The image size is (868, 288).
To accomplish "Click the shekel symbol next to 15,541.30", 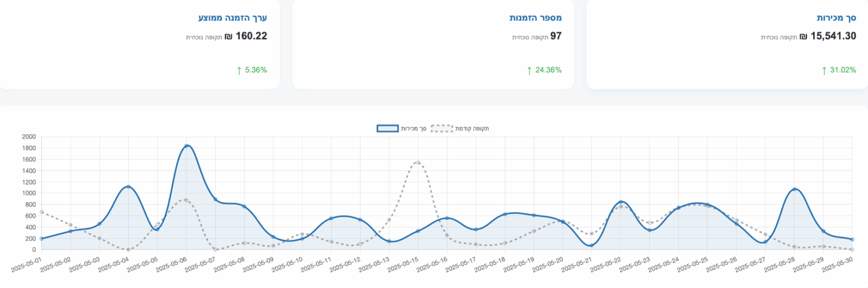I will [x=803, y=37].
